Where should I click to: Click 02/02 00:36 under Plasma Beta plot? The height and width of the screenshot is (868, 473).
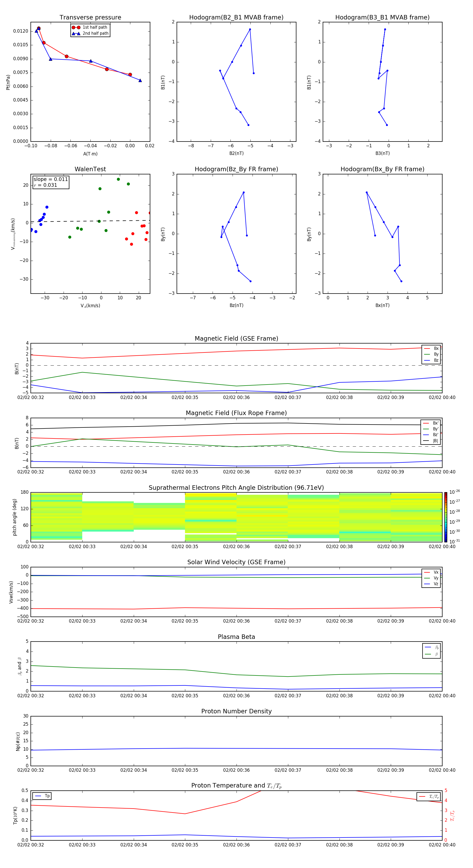point(236,696)
